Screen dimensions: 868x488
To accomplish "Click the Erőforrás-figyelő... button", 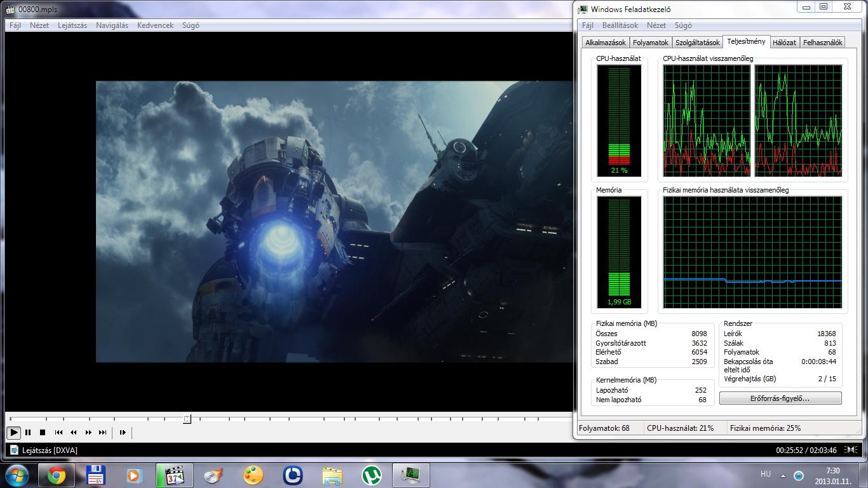I will [x=780, y=398].
